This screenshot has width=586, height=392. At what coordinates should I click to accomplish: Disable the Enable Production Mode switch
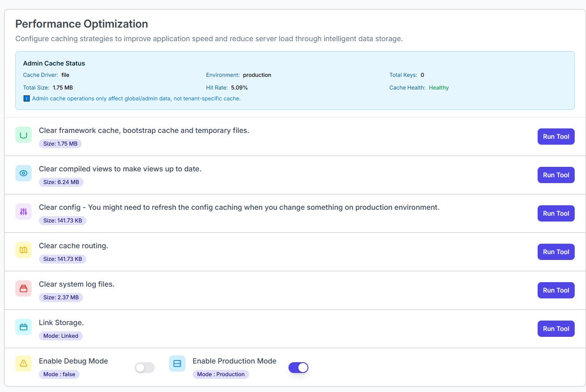298,368
